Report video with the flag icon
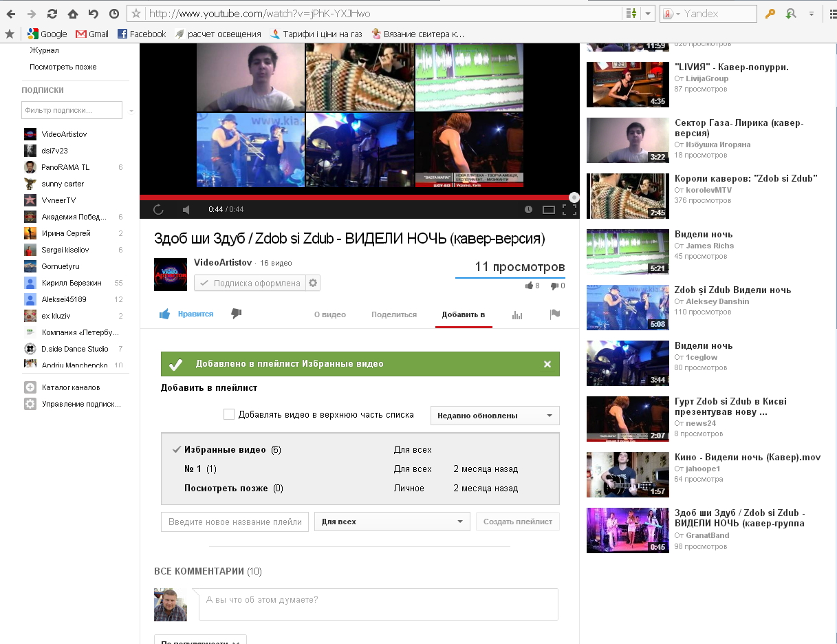 click(x=555, y=314)
